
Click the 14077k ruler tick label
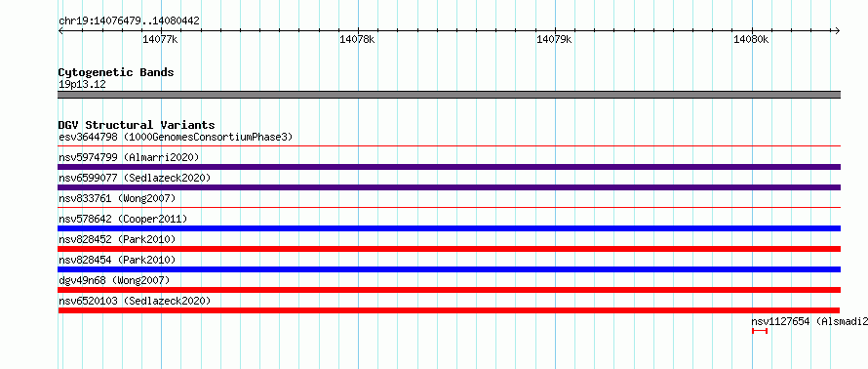click(161, 39)
